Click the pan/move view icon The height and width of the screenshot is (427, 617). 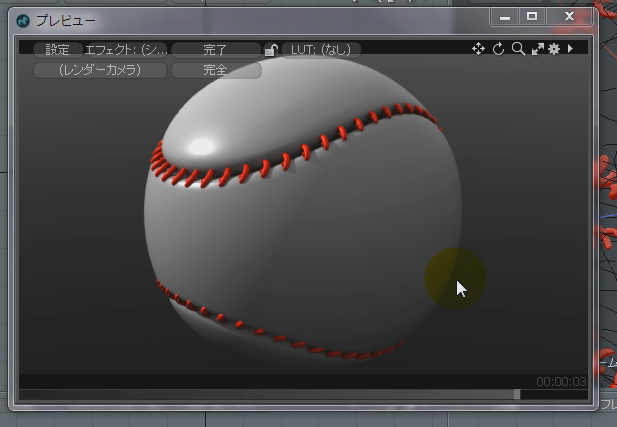(479, 49)
